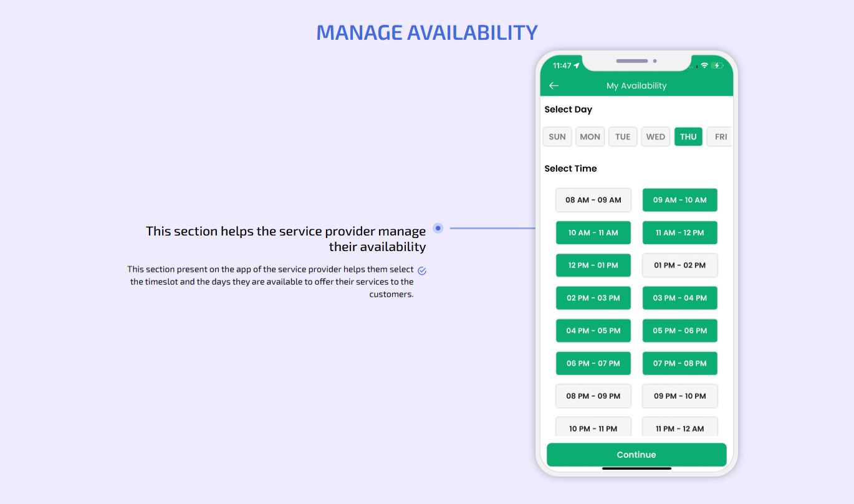The height and width of the screenshot is (504, 854).
Task: Choose the WED day tab
Action: [655, 137]
